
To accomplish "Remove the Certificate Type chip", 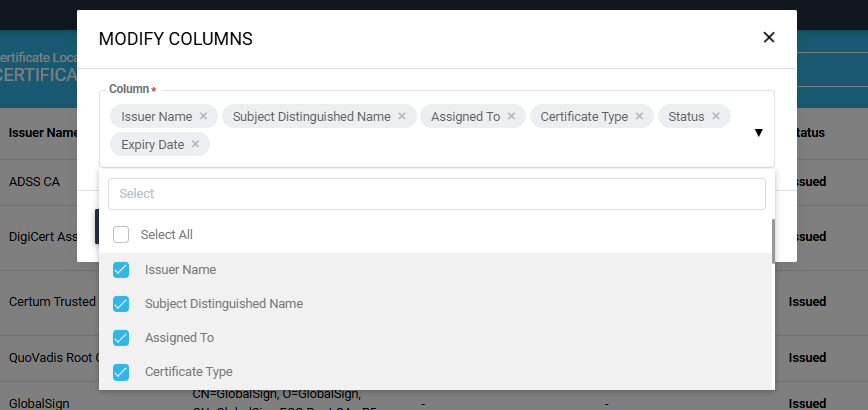I will [639, 116].
